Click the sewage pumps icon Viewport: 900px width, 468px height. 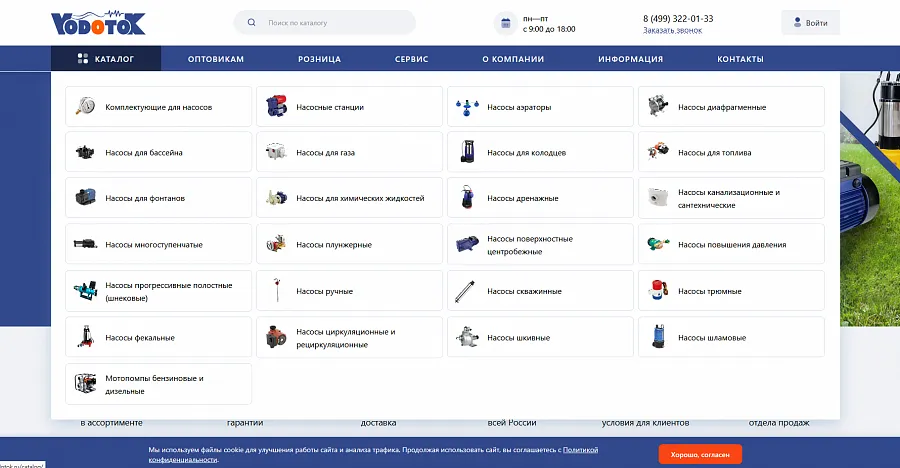click(x=658, y=198)
